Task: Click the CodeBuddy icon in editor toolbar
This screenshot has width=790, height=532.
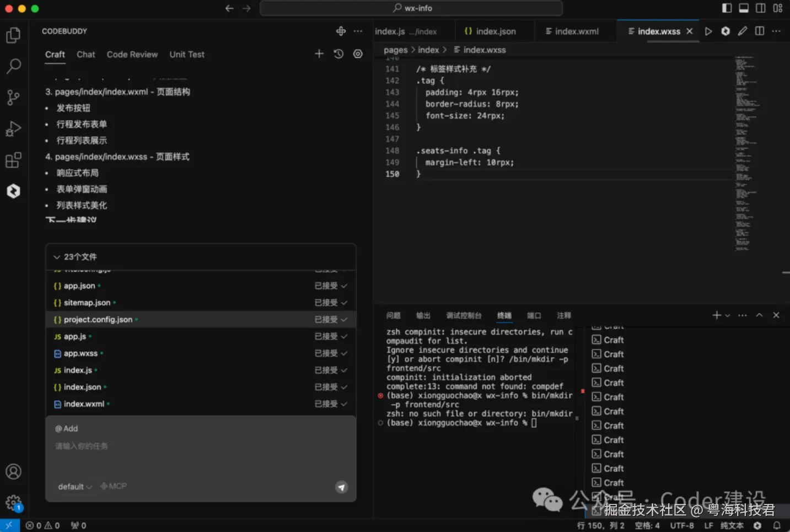Action: pos(725,31)
